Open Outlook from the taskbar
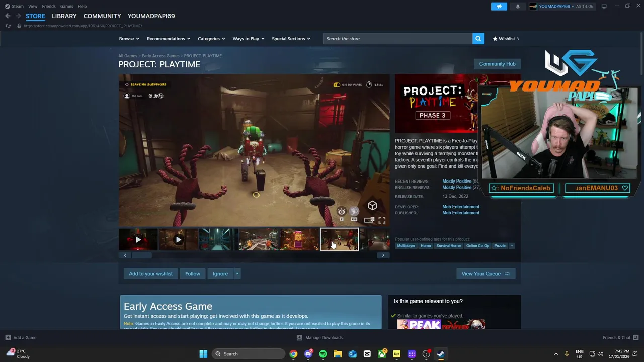 [352, 354]
